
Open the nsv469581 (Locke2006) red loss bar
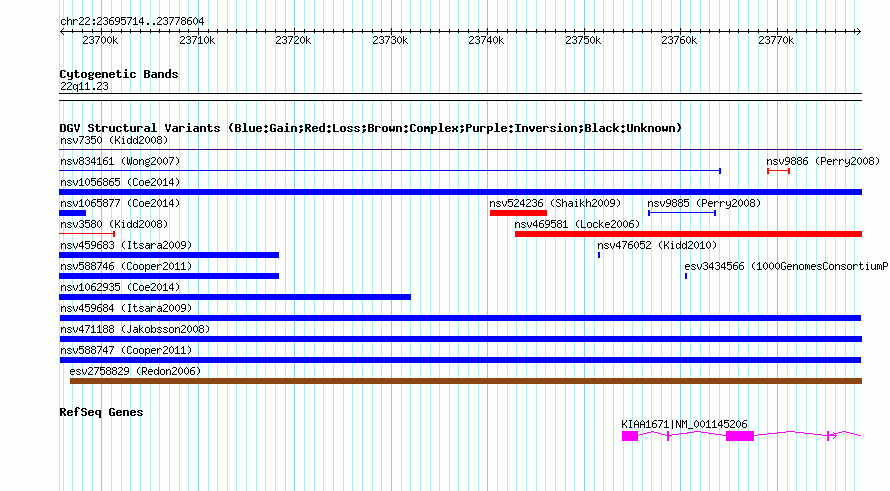click(x=688, y=234)
